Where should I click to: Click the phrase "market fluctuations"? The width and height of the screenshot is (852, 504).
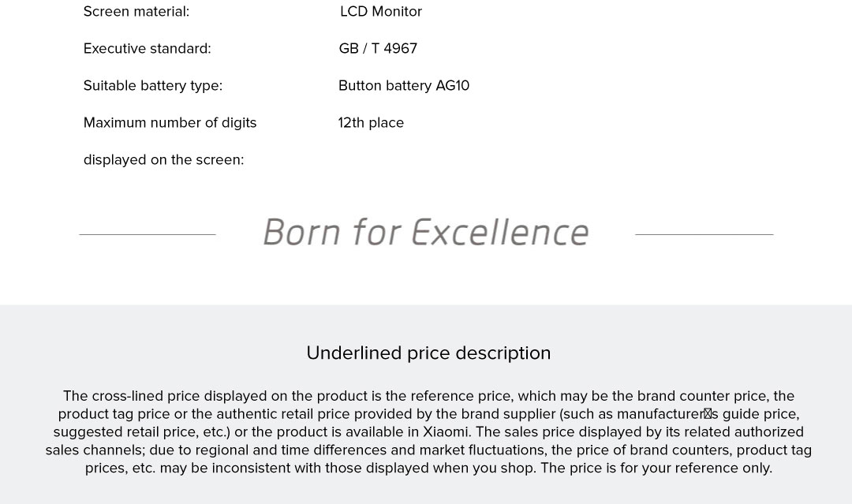482,450
